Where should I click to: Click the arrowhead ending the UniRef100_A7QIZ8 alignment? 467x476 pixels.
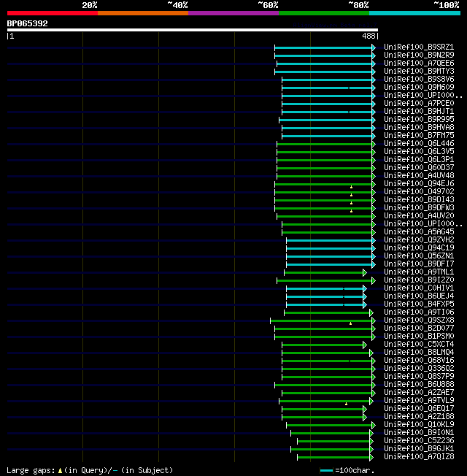pyautogui.click(x=371, y=457)
